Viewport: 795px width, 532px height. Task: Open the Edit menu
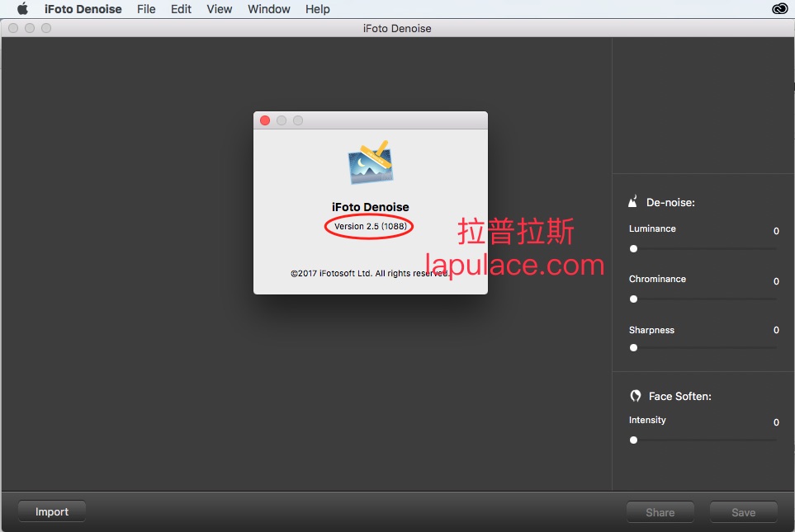[181, 9]
